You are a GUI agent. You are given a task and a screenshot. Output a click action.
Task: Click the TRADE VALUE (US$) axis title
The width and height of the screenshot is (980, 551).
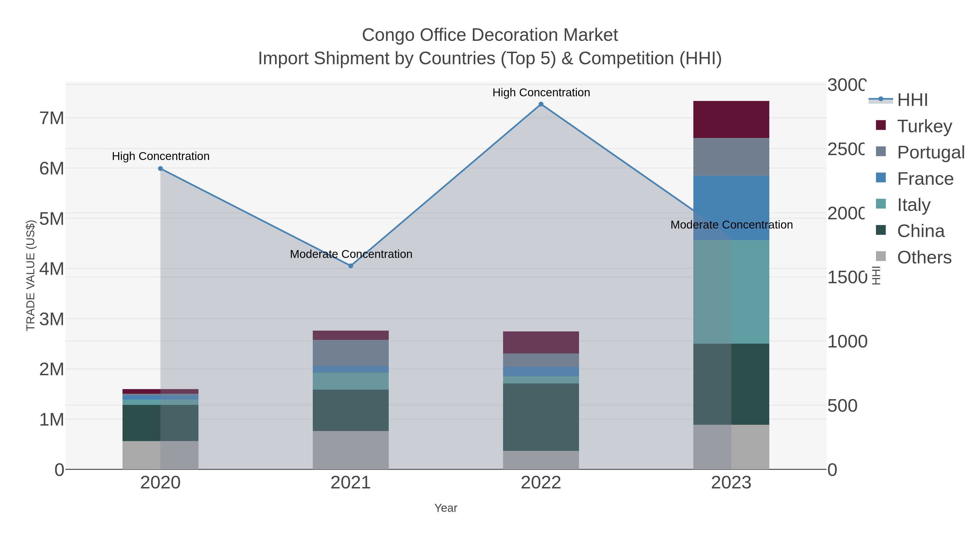point(30,276)
